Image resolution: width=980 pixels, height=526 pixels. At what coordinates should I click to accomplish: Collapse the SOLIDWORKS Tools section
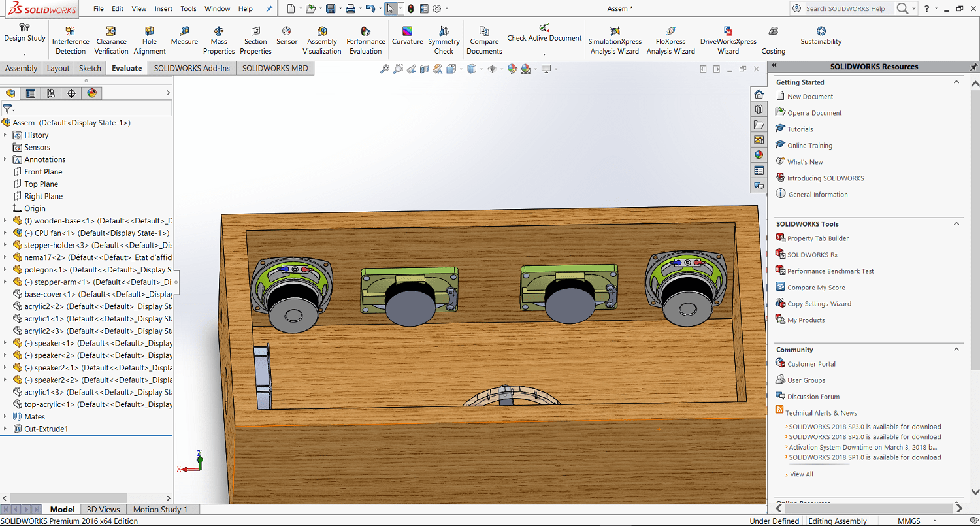[956, 223]
